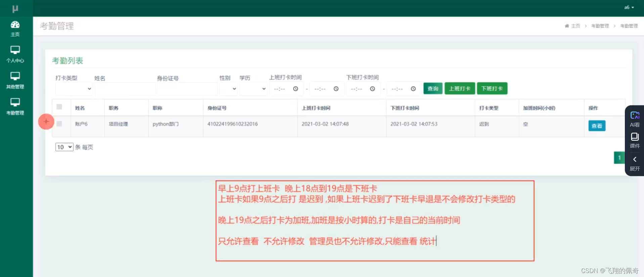Select checkbox for row 账户6
Image resolution: width=644 pixels, height=277 pixels.
[x=59, y=124]
